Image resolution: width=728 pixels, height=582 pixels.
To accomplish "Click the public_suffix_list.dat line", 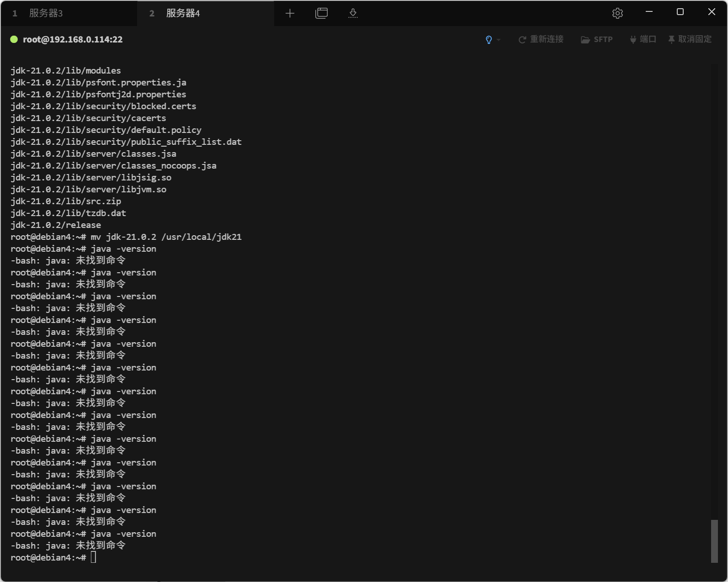I will [126, 142].
